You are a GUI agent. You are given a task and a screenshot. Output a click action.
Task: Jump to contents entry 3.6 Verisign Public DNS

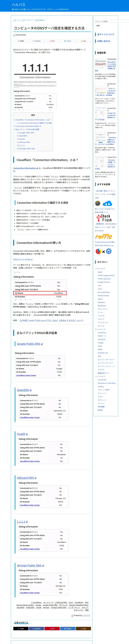pos(26,149)
